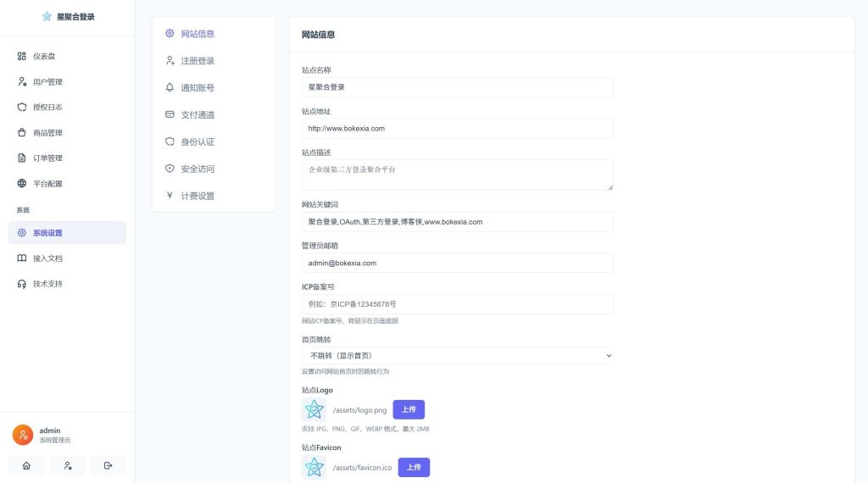
Task: Click the star logo beside 星聚合登录
Action: point(47,17)
